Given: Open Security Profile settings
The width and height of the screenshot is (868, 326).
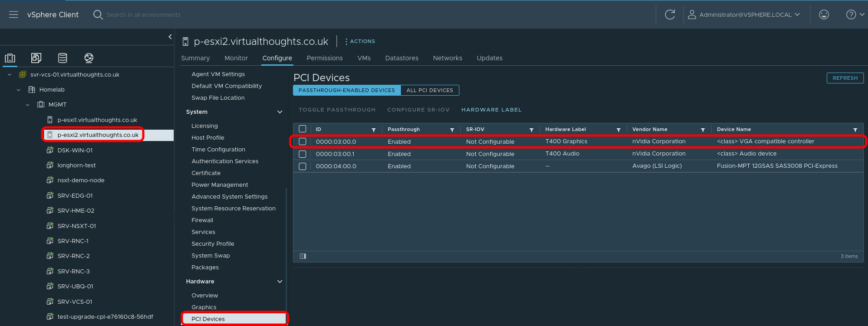Looking at the screenshot, I should (213, 243).
